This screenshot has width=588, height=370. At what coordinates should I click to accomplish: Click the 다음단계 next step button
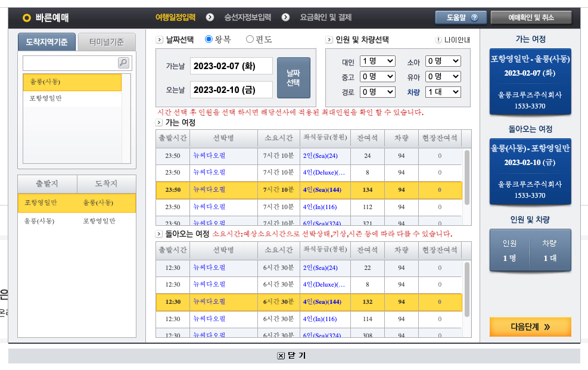point(530,327)
